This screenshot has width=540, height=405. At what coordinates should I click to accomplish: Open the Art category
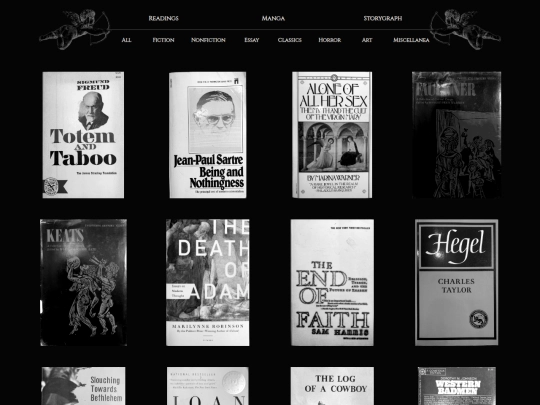(x=367, y=40)
